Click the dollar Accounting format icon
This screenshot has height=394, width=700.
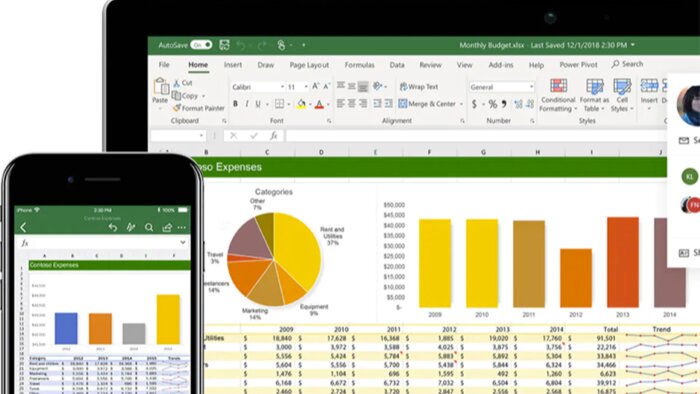pyautogui.click(x=474, y=104)
